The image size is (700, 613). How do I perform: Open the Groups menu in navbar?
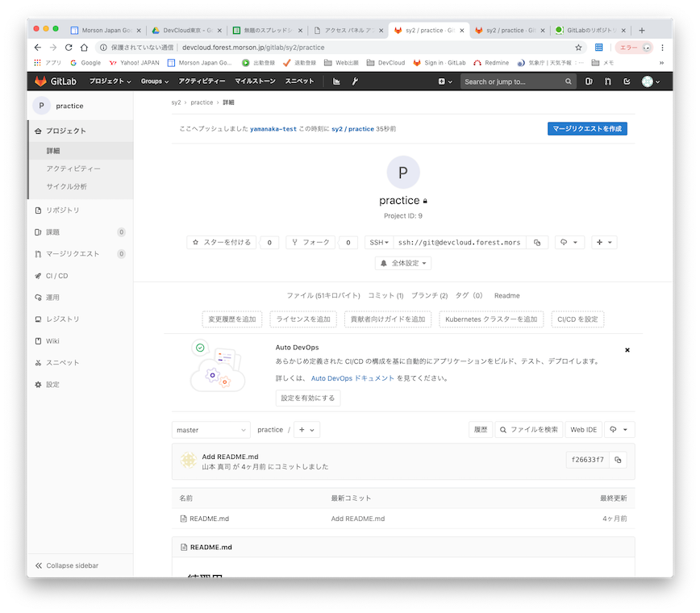coord(155,81)
